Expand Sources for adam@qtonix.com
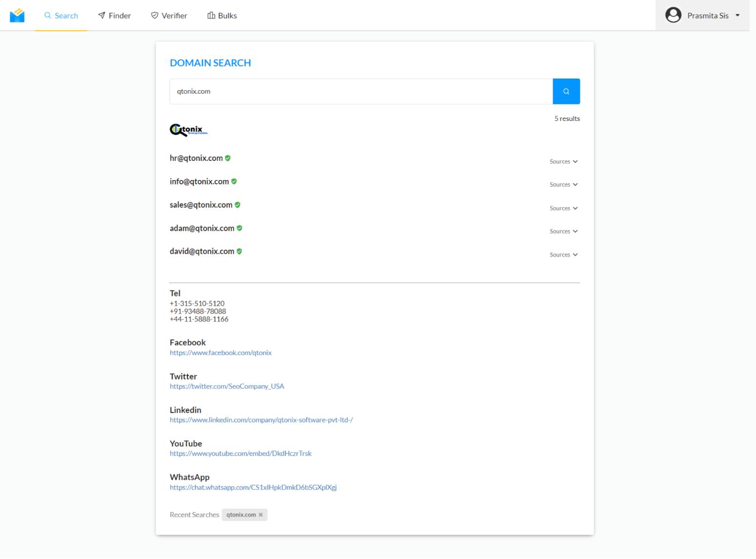Screen dimensions: 756x559 (x=563, y=231)
